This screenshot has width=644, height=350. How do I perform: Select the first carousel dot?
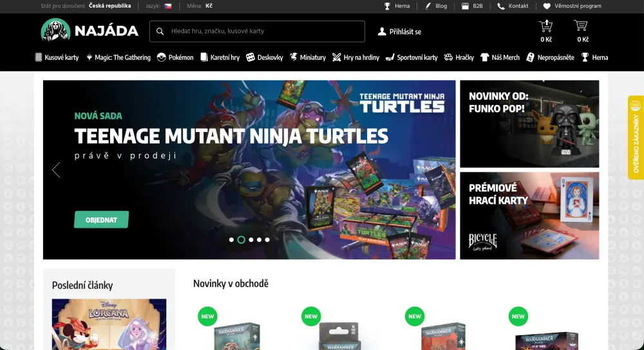(x=231, y=239)
